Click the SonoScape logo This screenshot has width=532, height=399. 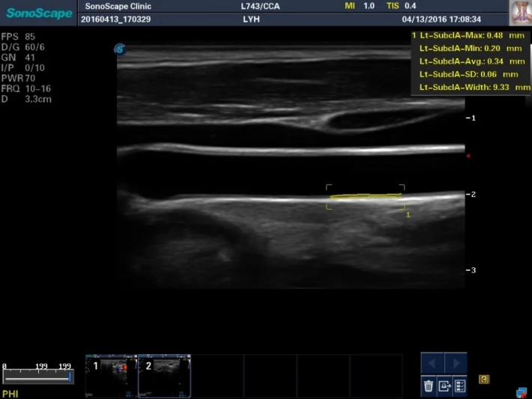[38, 13]
